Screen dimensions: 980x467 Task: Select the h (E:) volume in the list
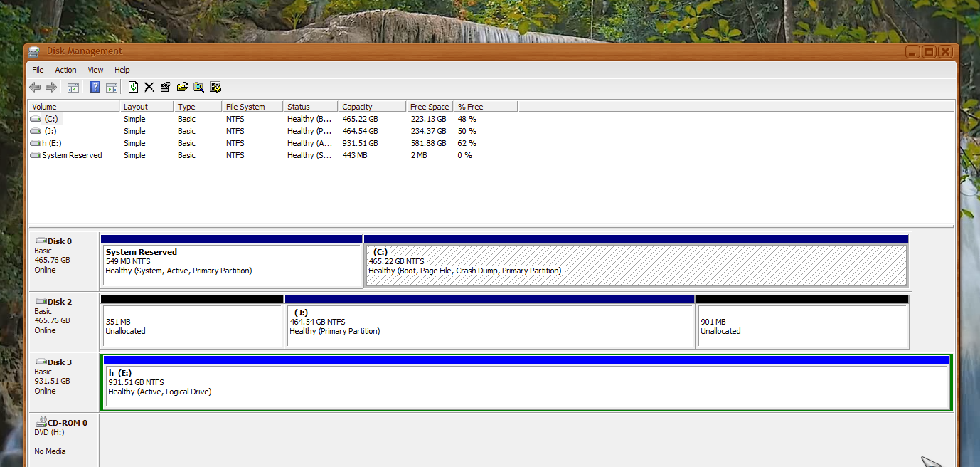[x=46, y=143]
